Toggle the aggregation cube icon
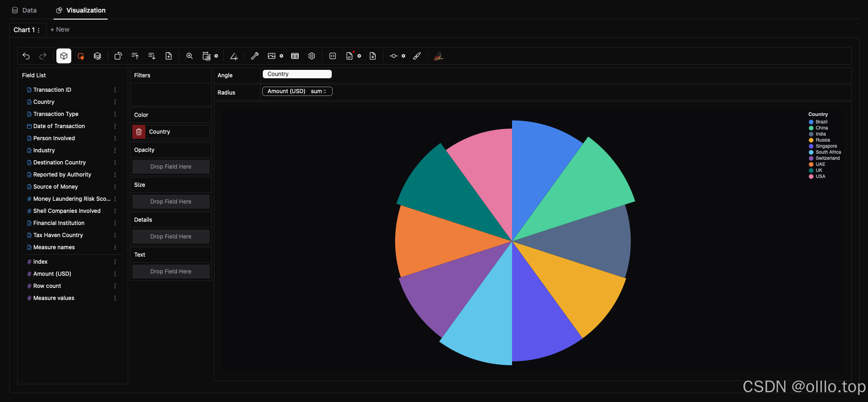This screenshot has width=868, height=402. click(x=64, y=56)
